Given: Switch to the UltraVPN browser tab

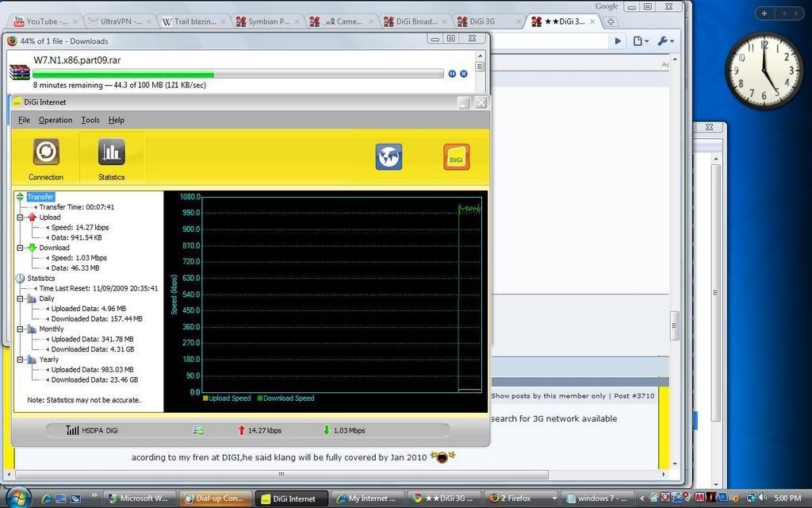Looking at the screenshot, I should (x=121, y=21).
